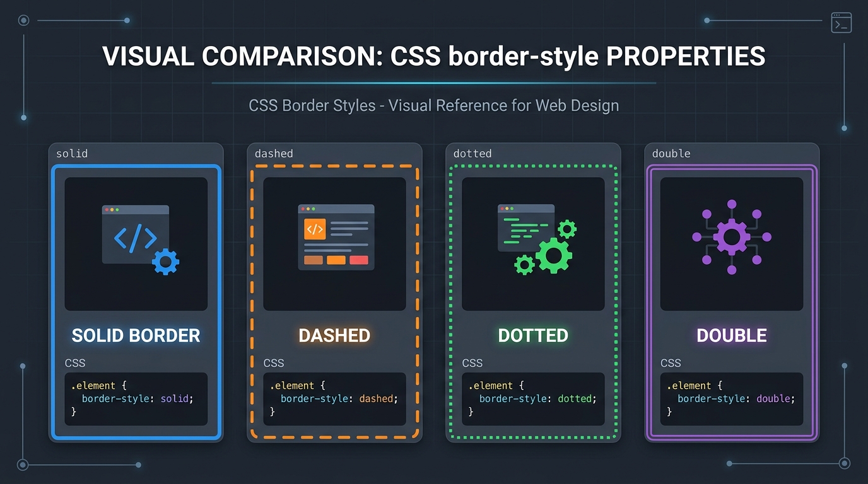Select the lowercase "double" card label
The height and width of the screenshot is (484, 868).
point(671,154)
